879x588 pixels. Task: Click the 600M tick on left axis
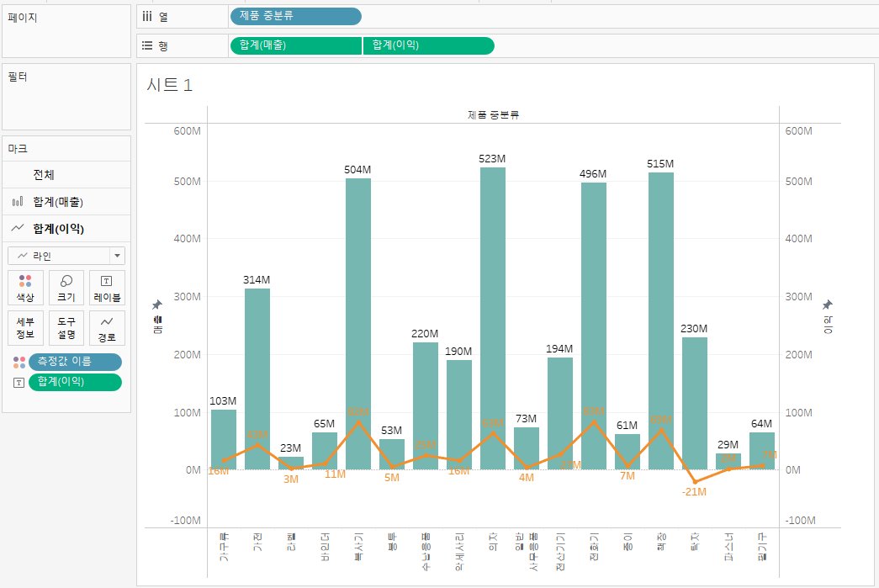click(187, 130)
